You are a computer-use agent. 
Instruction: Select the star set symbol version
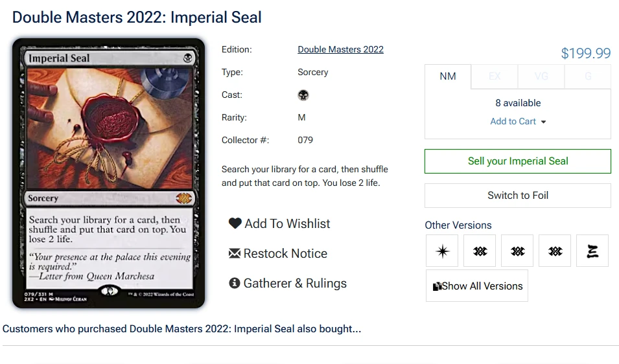[x=442, y=251]
